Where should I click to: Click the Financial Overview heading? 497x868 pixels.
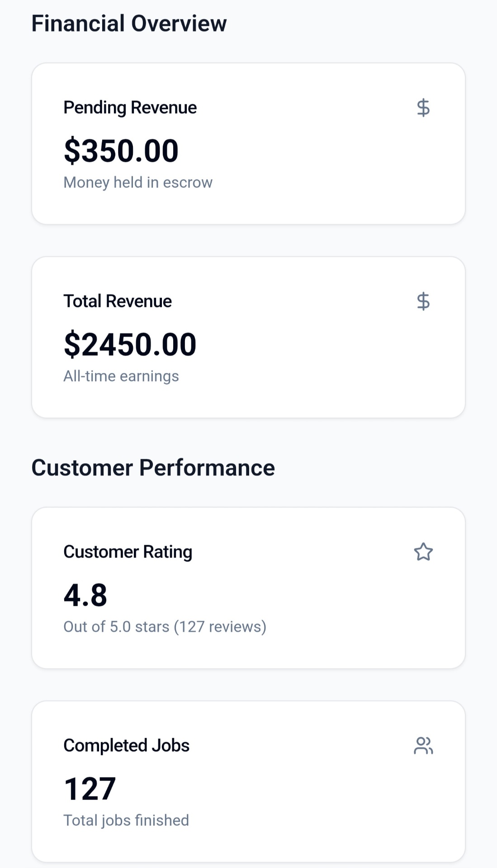tap(129, 24)
